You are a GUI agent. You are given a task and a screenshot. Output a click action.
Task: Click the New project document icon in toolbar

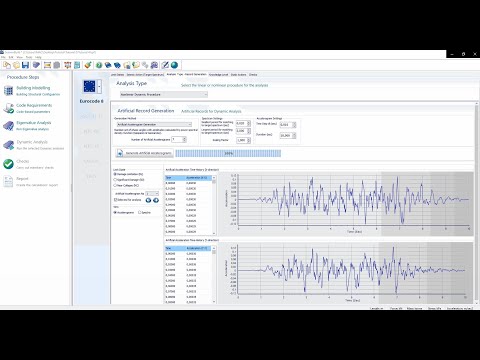(7, 65)
